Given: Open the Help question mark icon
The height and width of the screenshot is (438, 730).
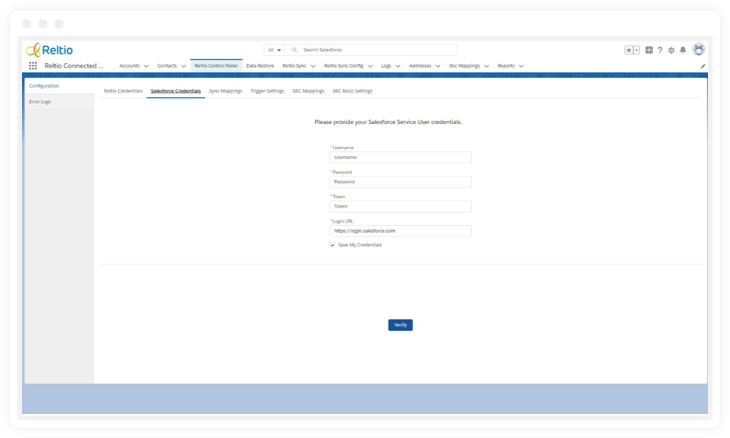Looking at the screenshot, I should pyautogui.click(x=660, y=50).
